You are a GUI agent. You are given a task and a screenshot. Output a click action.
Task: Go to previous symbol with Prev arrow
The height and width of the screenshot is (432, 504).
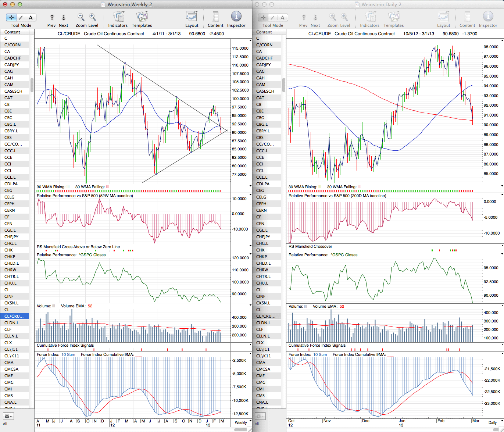[x=52, y=17]
